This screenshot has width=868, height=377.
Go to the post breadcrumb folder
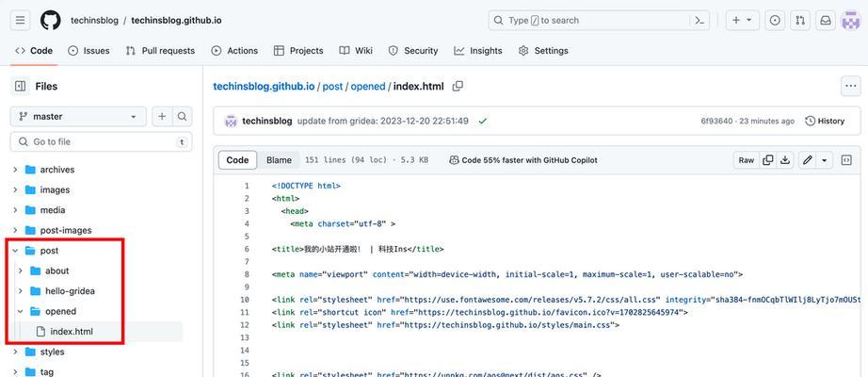pyautogui.click(x=332, y=87)
